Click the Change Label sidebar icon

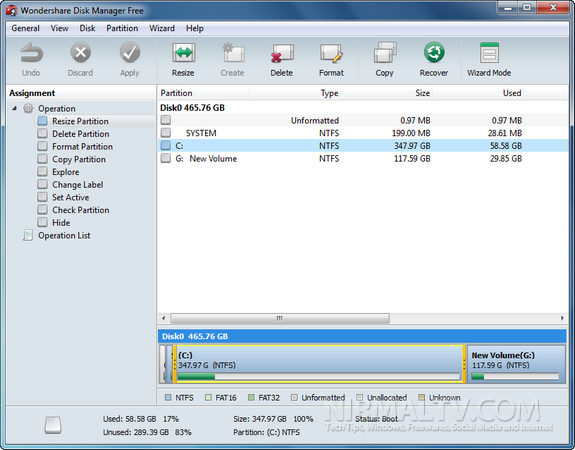[x=43, y=184]
